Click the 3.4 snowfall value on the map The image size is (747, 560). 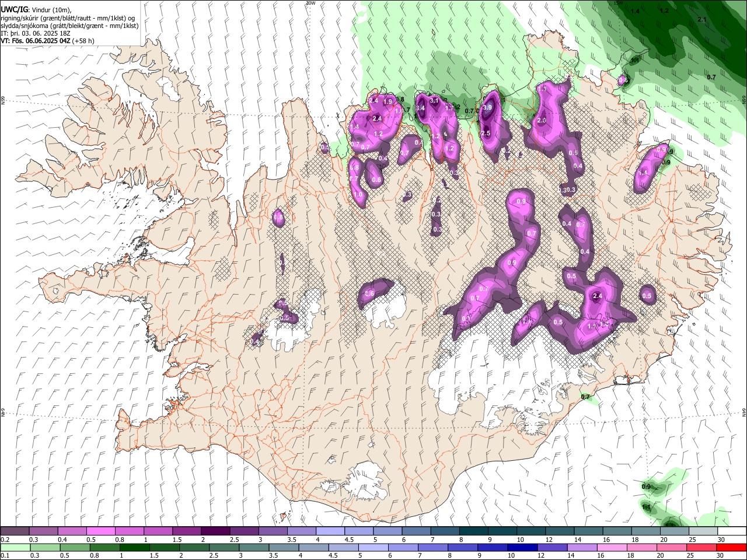pyautogui.click(x=420, y=108)
